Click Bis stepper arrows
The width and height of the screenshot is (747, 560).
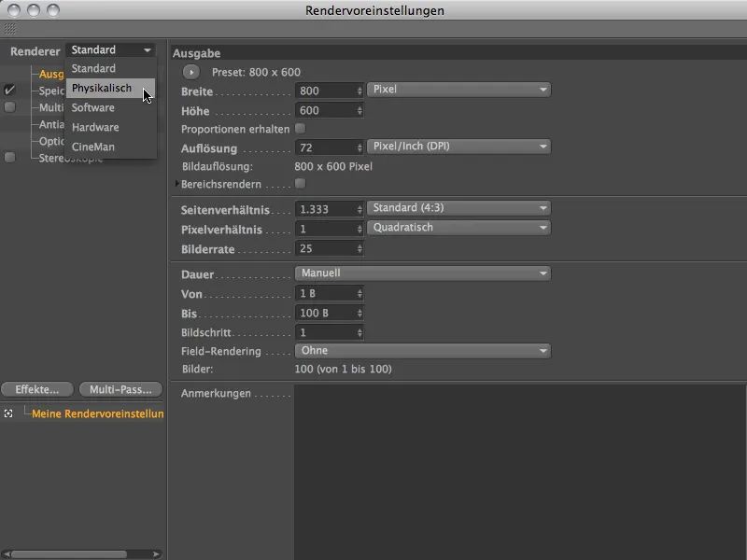[x=359, y=313]
